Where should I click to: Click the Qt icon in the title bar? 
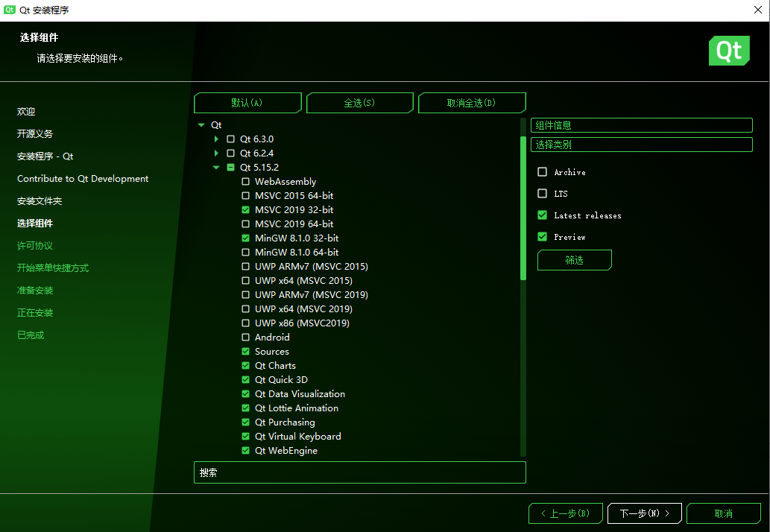(x=10, y=10)
